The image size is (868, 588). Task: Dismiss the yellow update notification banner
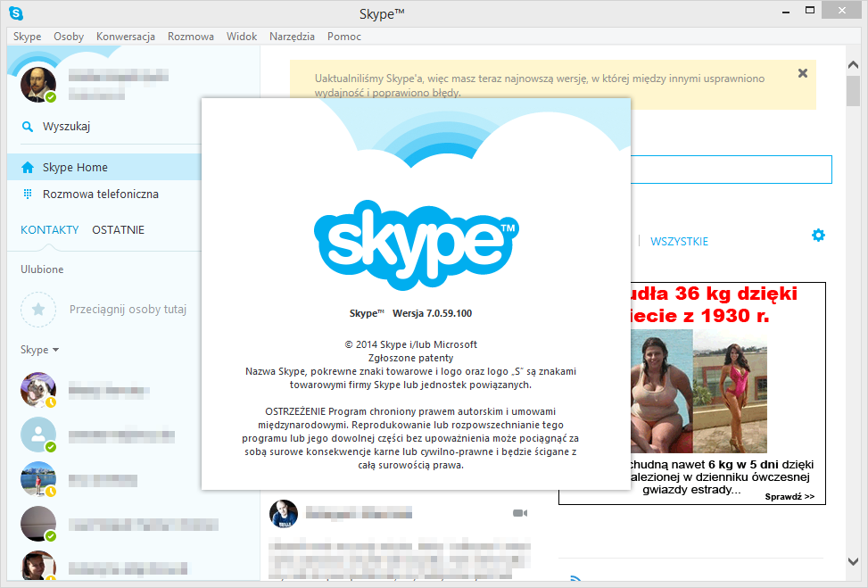[x=803, y=73]
